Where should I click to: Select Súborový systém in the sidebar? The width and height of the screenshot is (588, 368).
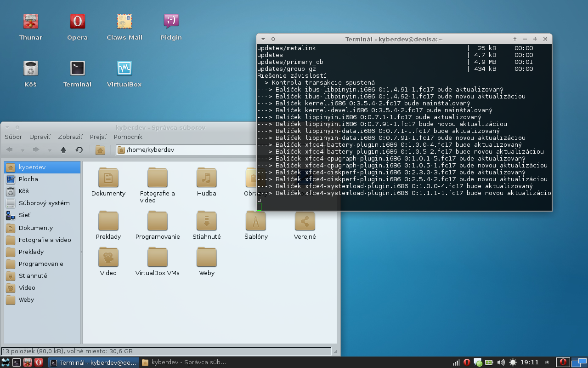44,203
